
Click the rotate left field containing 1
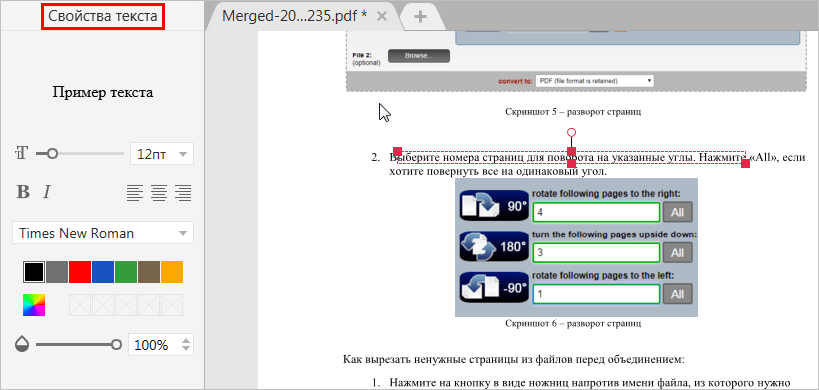[596, 294]
